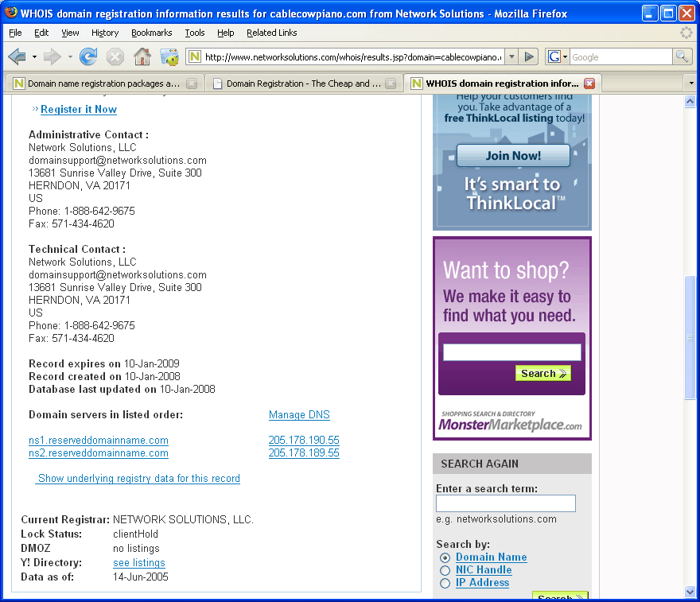Select the IP Address radio button
The width and height of the screenshot is (700, 602).
point(445,583)
